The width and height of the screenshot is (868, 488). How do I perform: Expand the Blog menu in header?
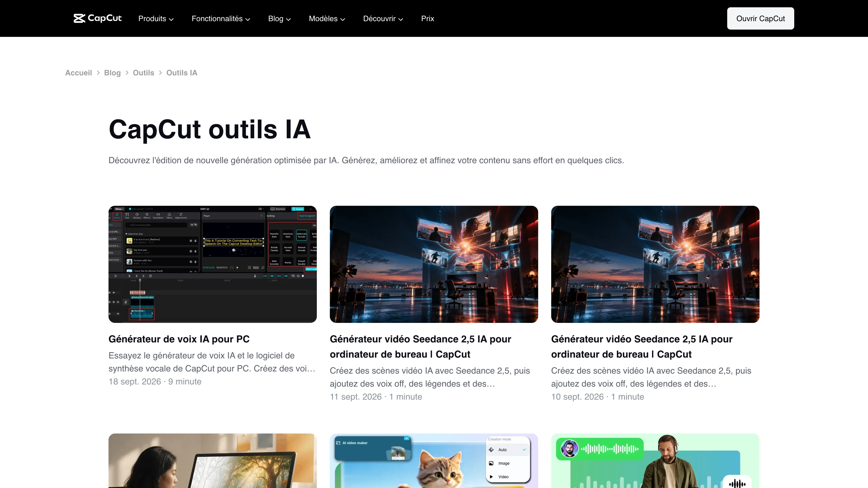pyautogui.click(x=279, y=18)
